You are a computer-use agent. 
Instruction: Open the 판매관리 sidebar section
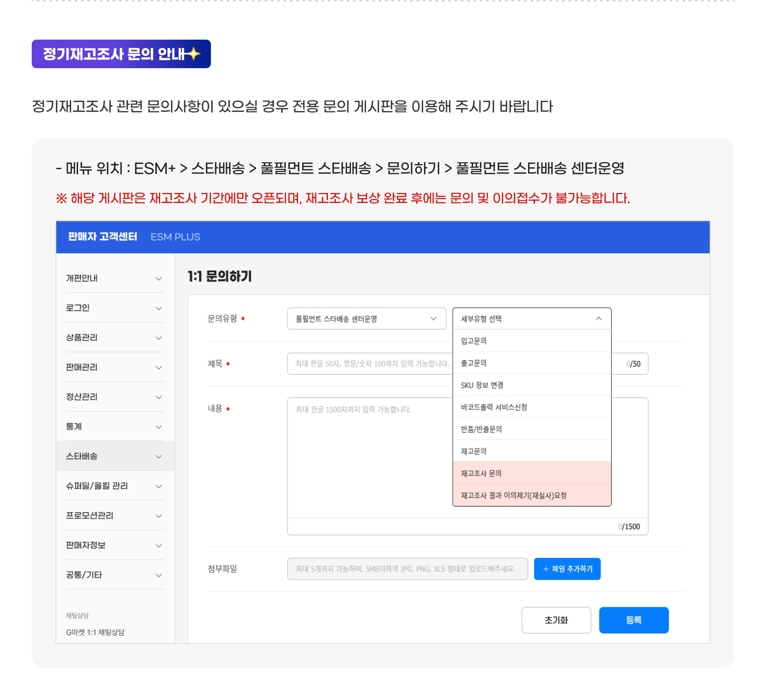(114, 367)
